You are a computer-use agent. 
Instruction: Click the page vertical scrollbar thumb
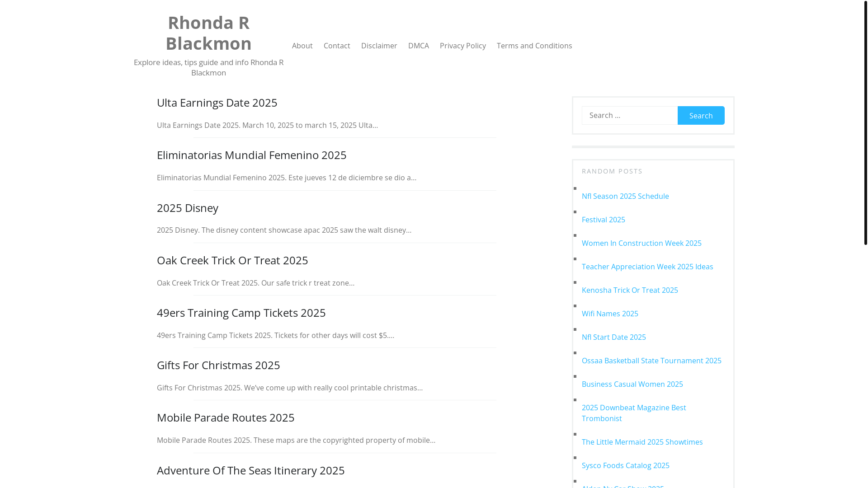(x=865, y=122)
